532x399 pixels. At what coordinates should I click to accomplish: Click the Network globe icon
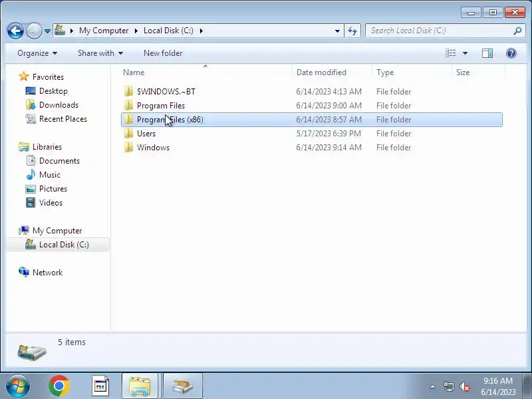tap(24, 272)
